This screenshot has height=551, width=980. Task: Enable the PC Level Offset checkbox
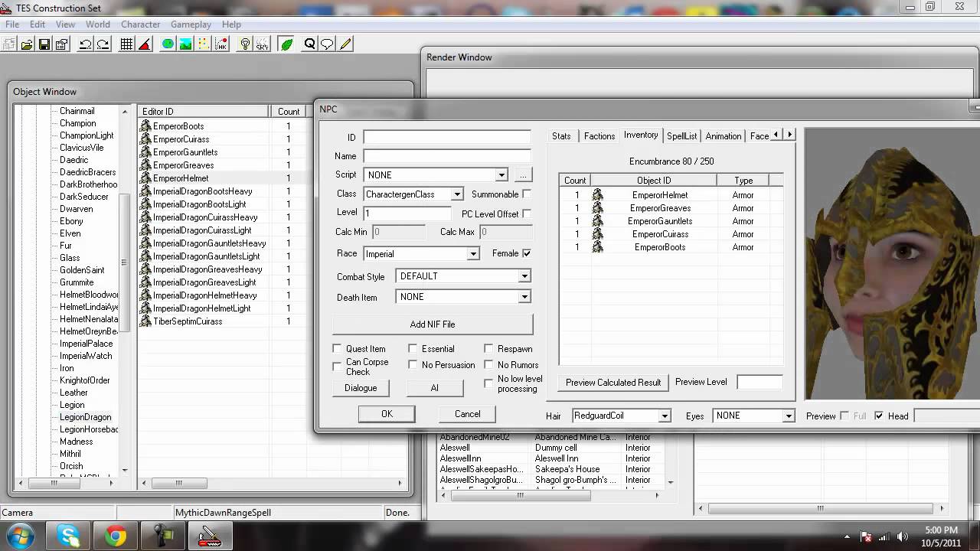tap(527, 214)
